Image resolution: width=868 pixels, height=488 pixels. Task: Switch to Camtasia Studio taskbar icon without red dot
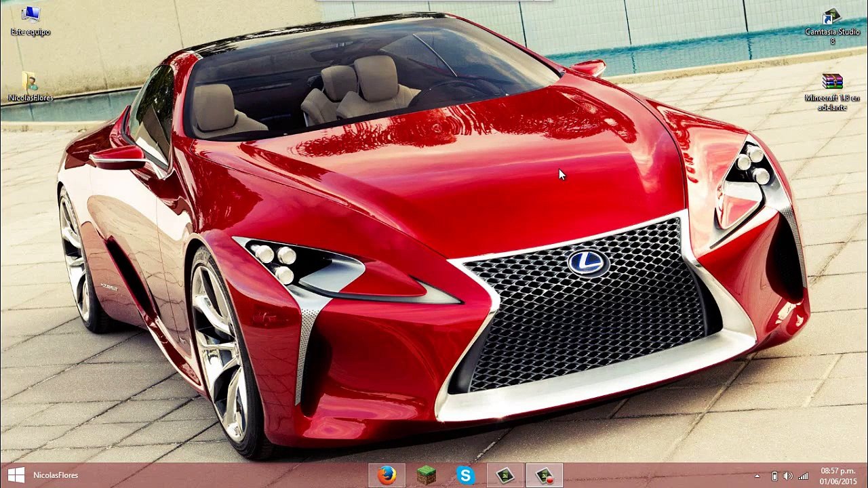(x=505, y=475)
